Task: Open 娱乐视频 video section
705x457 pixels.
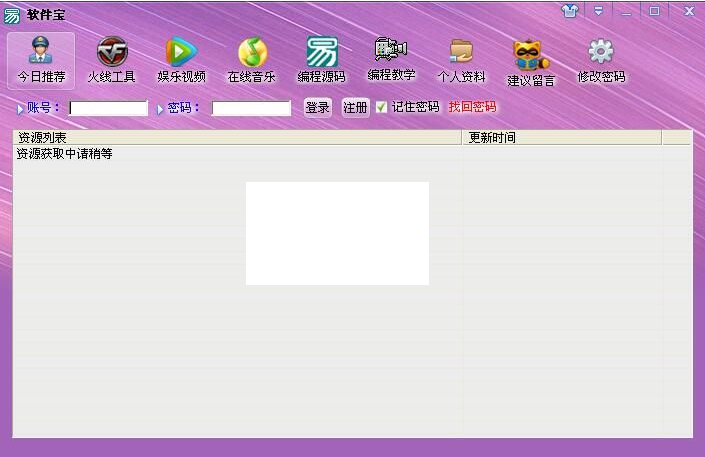Action: pos(182,61)
